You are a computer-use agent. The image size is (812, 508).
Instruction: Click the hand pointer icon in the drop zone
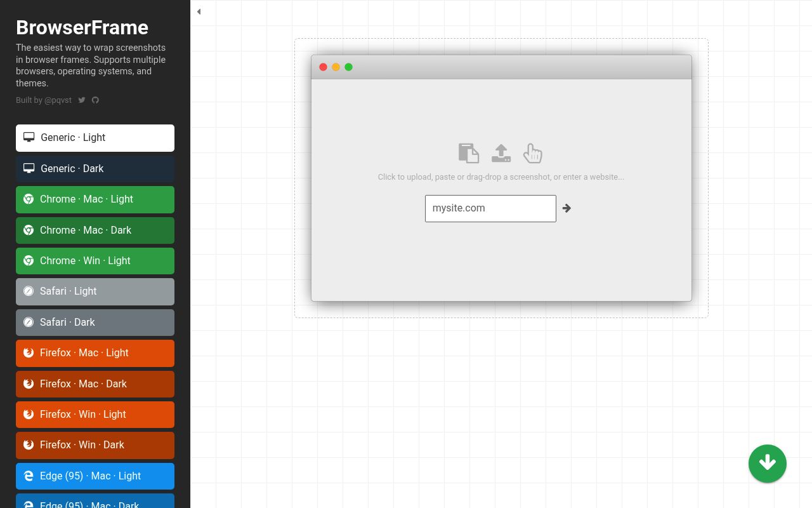tap(532, 153)
